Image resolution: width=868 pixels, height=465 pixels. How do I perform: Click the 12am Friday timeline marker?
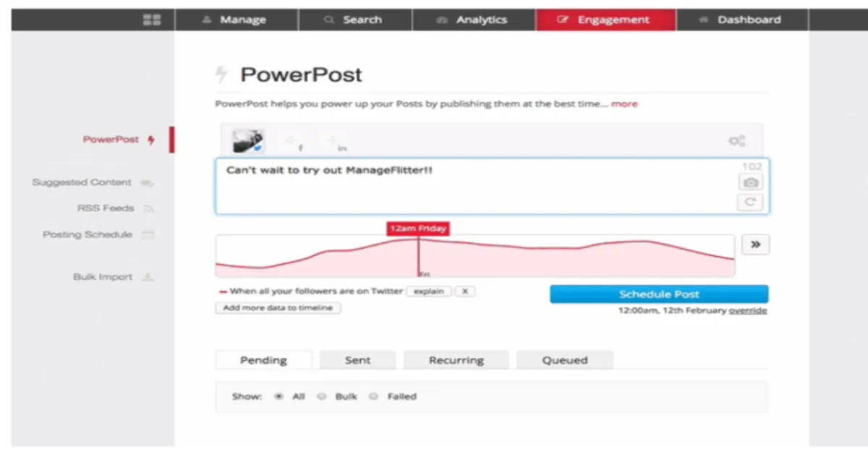[417, 229]
